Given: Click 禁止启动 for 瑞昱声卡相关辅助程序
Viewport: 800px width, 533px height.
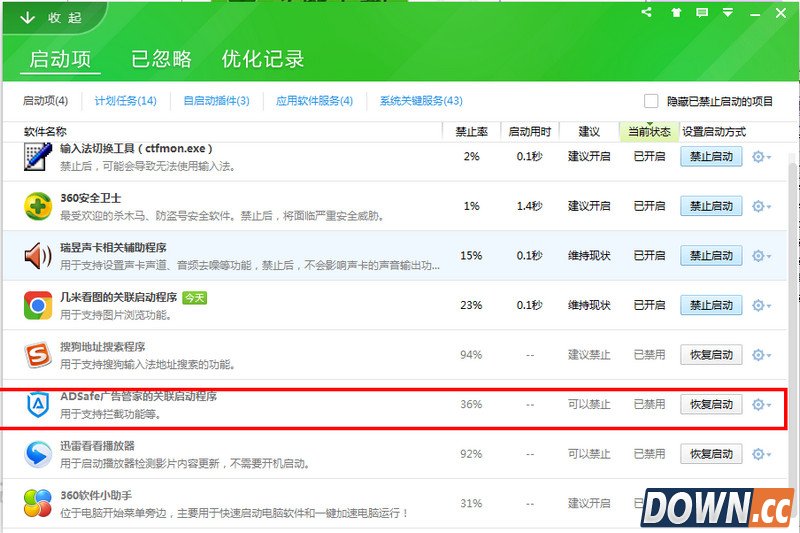Looking at the screenshot, I should [x=711, y=256].
